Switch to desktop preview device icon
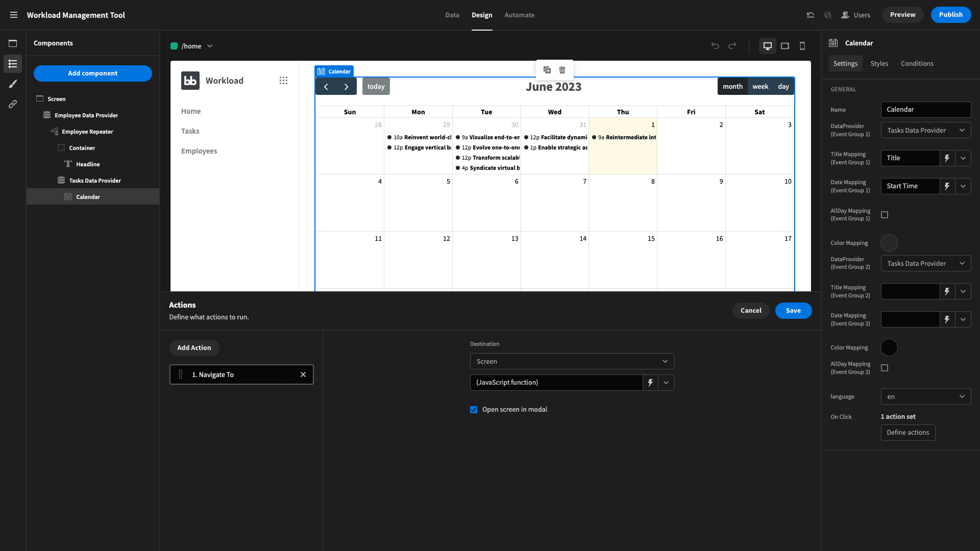 pos(767,46)
